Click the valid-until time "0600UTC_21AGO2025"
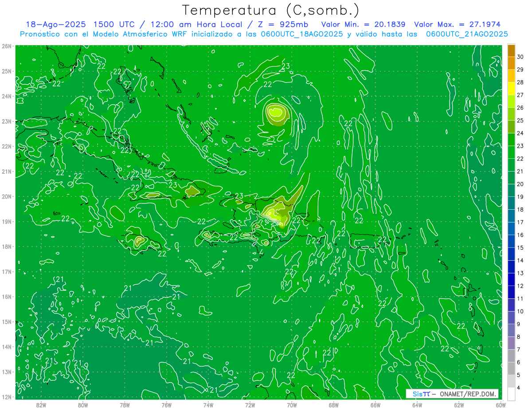This screenshot has width=532, height=411. click(467, 34)
